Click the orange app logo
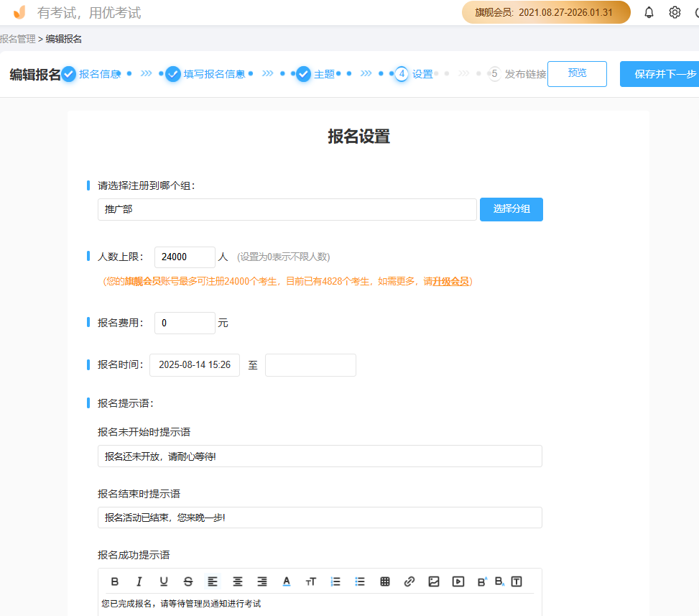Screen dimensions: 699x616 (19, 12)
